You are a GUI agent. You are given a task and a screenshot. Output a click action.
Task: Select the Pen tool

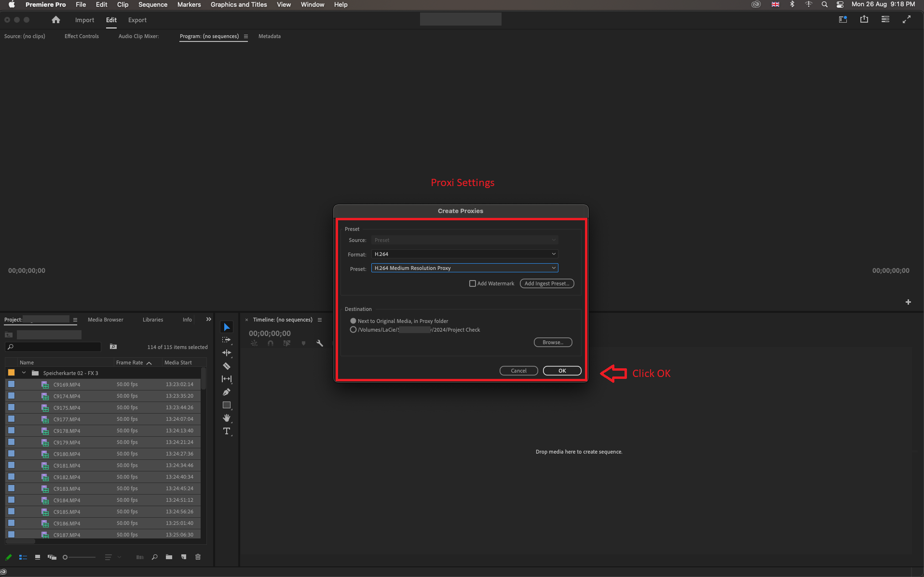click(x=227, y=392)
